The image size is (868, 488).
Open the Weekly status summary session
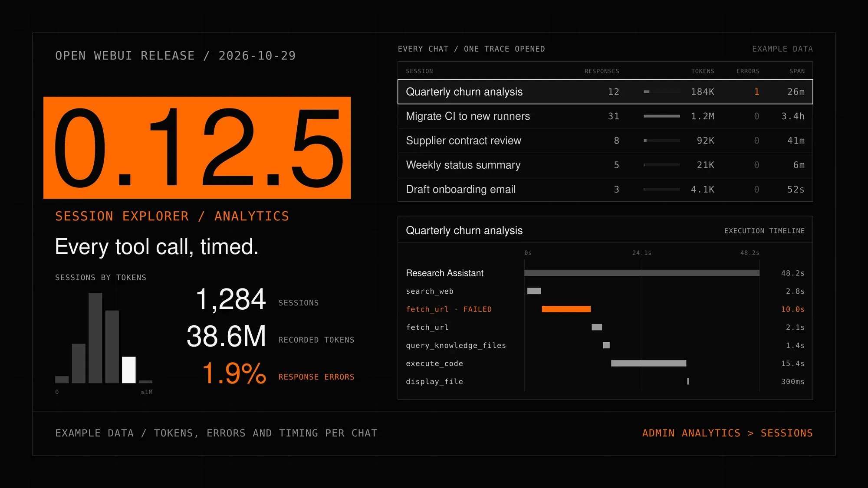point(605,165)
